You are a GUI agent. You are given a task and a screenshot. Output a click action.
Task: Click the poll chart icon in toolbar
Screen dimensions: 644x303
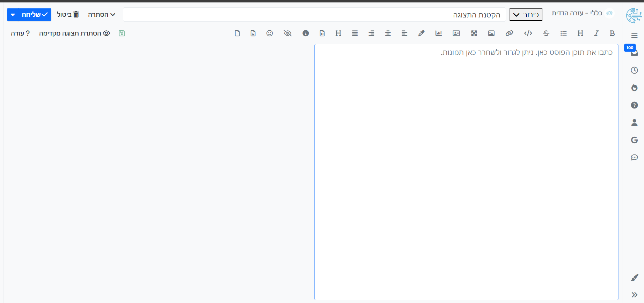[438, 33]
